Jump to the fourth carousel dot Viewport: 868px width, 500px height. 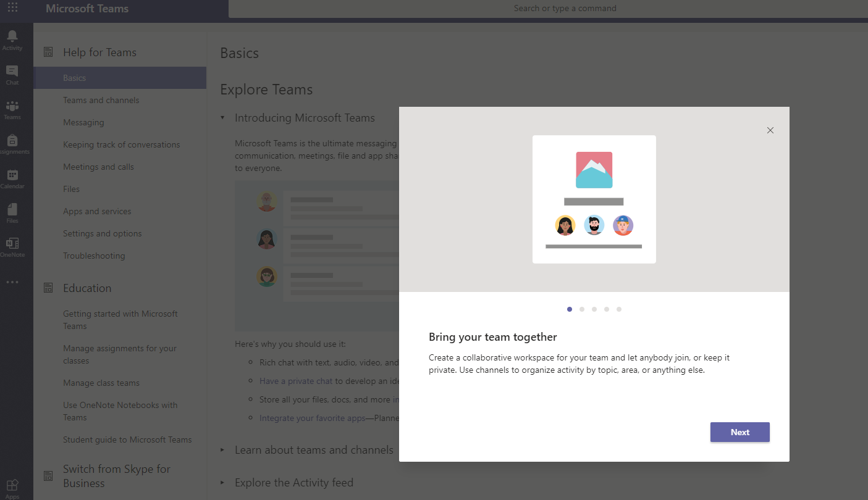607,309
